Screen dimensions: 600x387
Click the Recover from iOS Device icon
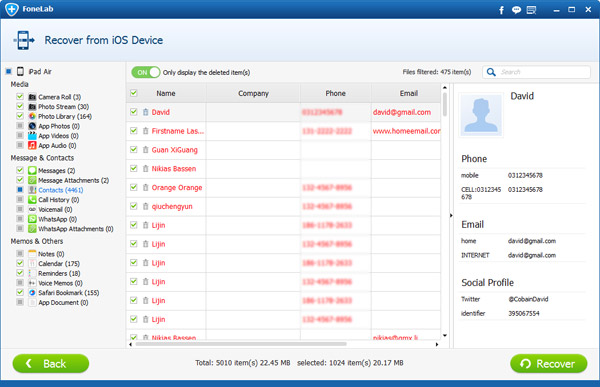tap(24, 40)
